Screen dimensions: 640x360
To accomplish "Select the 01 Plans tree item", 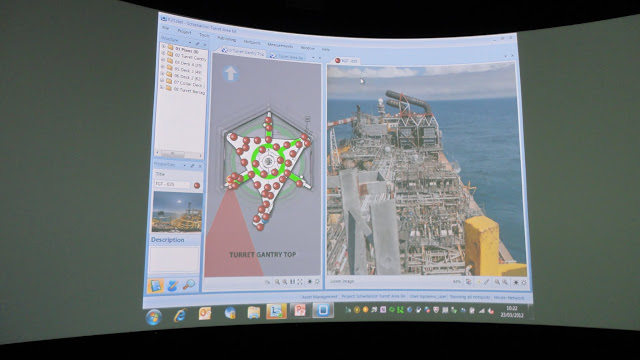I will tap(187, 51).
